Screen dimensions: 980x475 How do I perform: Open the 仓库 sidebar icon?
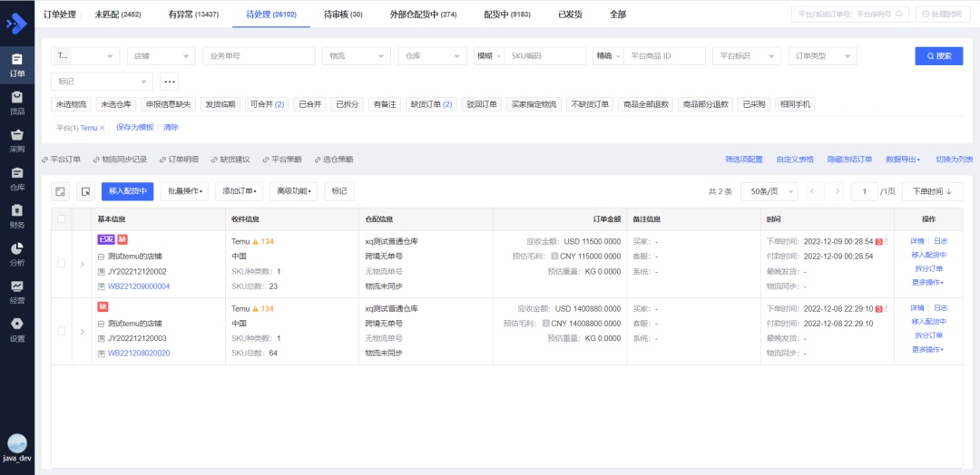17,179
